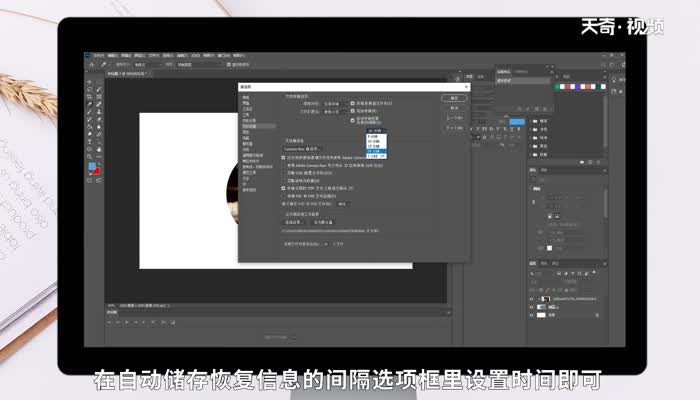
Task: Toggle the Save in Background checkbox
Action: [x=353, y=110]
